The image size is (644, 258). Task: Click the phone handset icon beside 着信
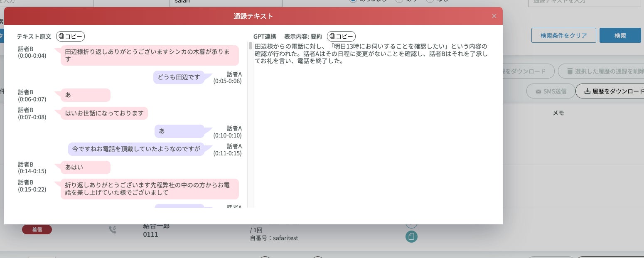[112, 229]
